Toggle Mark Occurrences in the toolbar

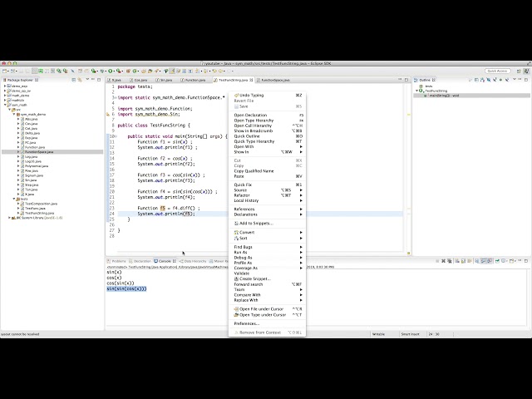pyautogui.click(x=172, y=71)
